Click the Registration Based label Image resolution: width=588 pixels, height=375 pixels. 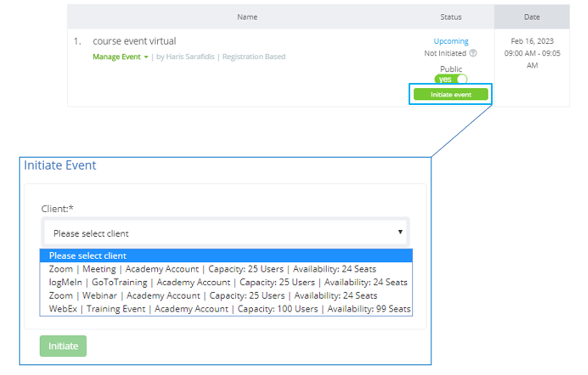[x=254, y=57]
